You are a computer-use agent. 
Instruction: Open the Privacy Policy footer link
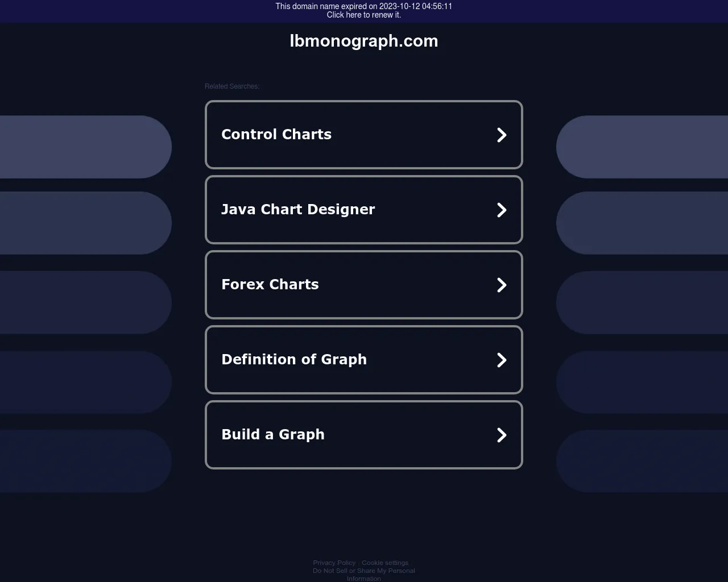334,563
